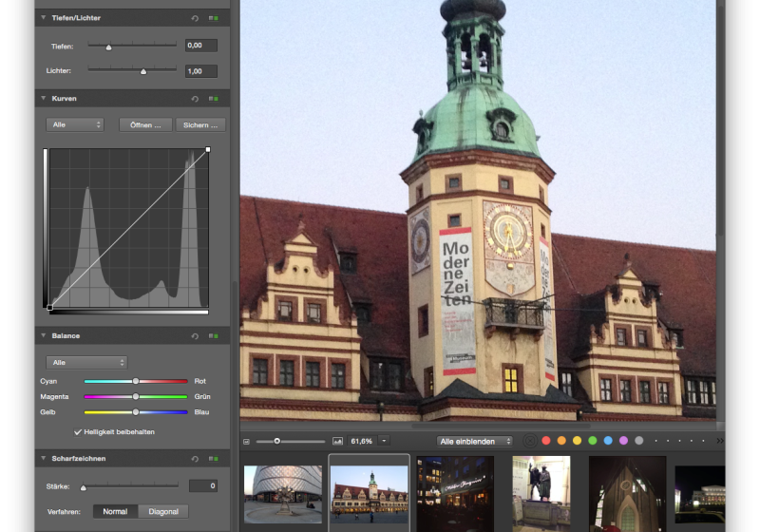Click the small image icon beside zoom percentage
This screenshot has width=760, height=532.
(337, 441)
